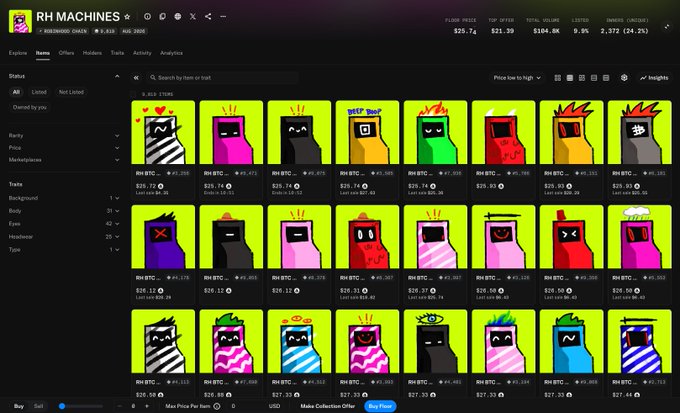Go to the Holders tab
The height and width of the screenshot is (413, 680).
(92, 53)
